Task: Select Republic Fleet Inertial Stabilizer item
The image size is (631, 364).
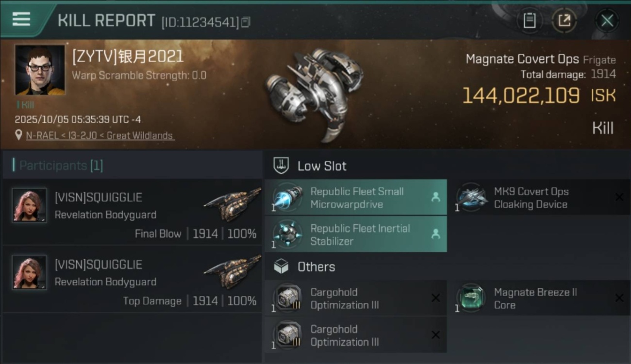Action: (x=356, y=234)
